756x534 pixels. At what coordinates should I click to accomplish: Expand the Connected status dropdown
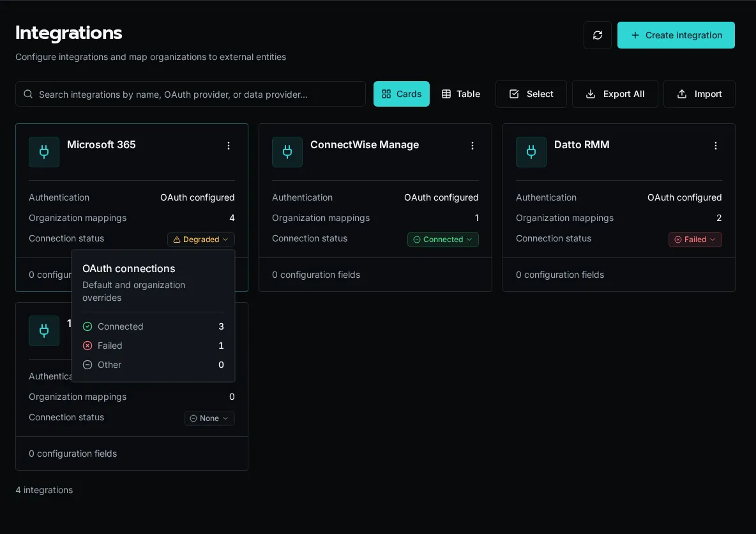tap(443, 240)
